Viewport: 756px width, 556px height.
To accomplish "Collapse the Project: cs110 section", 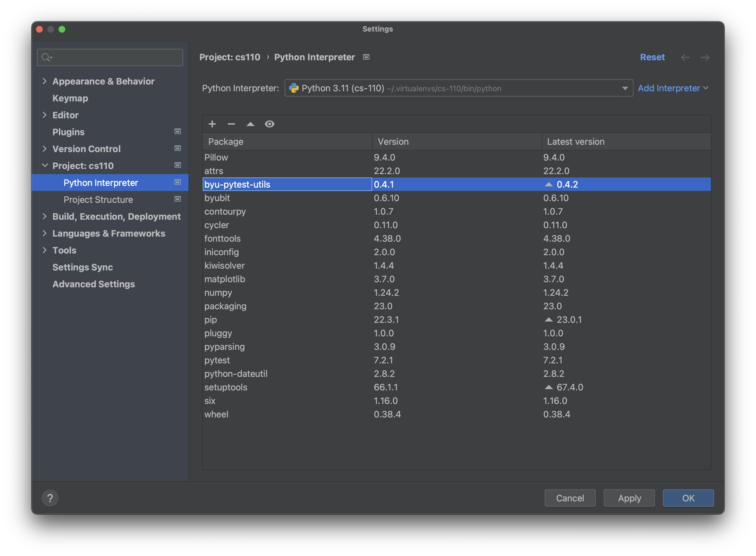I will (x=45, y=165).
